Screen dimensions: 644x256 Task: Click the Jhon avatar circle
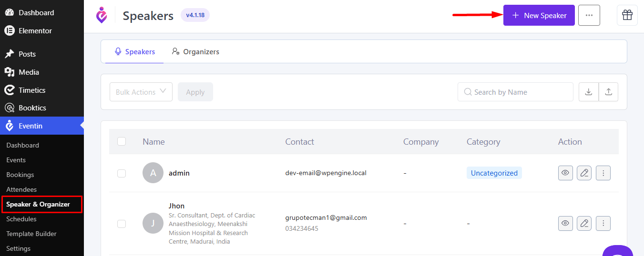153,224
